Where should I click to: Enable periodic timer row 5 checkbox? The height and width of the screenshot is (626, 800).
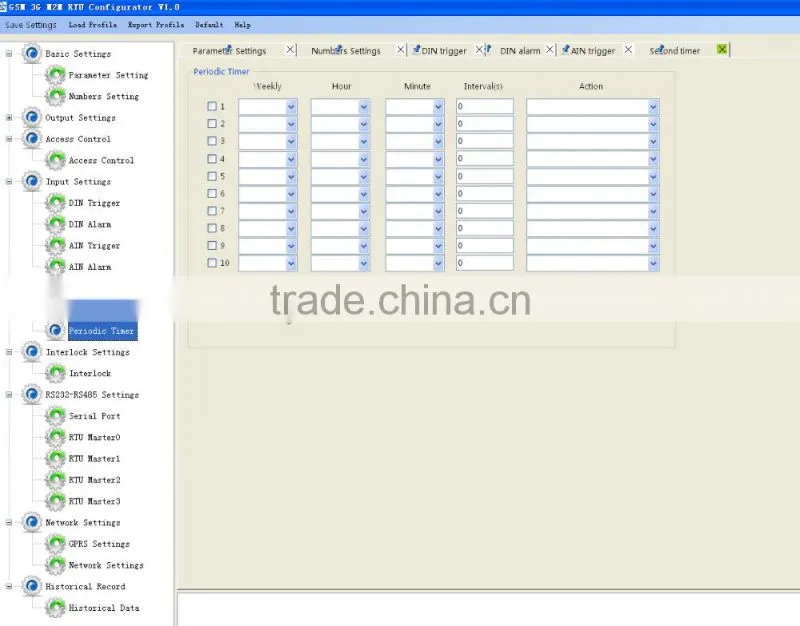click(212, 176)
